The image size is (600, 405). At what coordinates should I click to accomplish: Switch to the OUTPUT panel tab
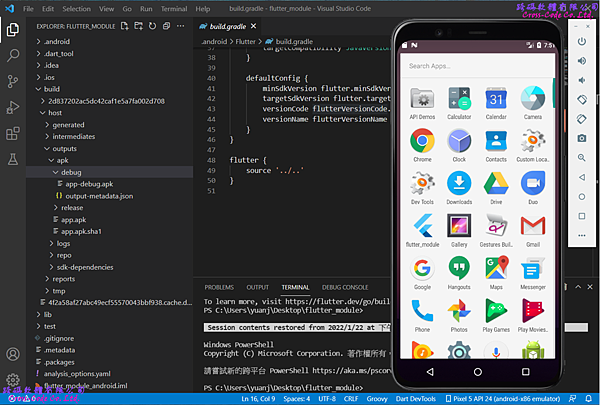pyautogui.click(x=257, y=287)
